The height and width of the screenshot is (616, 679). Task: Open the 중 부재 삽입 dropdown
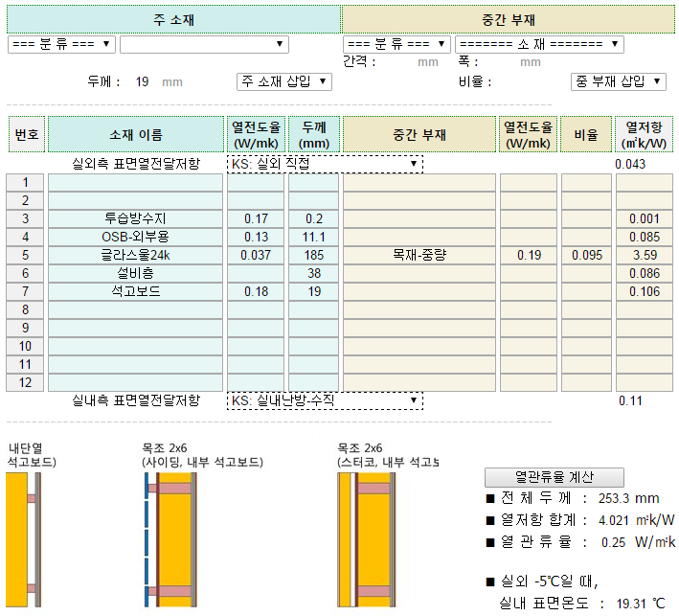point(618,81)
